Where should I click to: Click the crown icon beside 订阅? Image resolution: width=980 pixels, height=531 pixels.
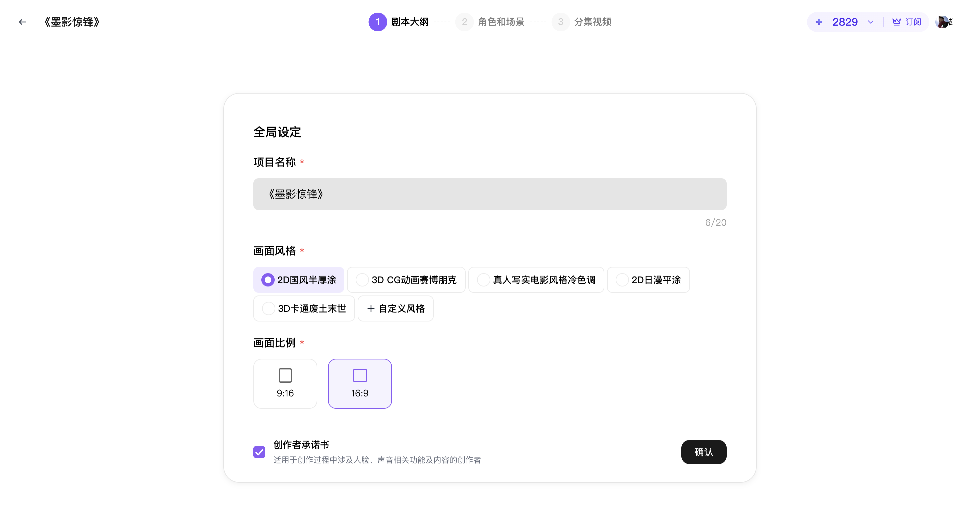point(896,22)
